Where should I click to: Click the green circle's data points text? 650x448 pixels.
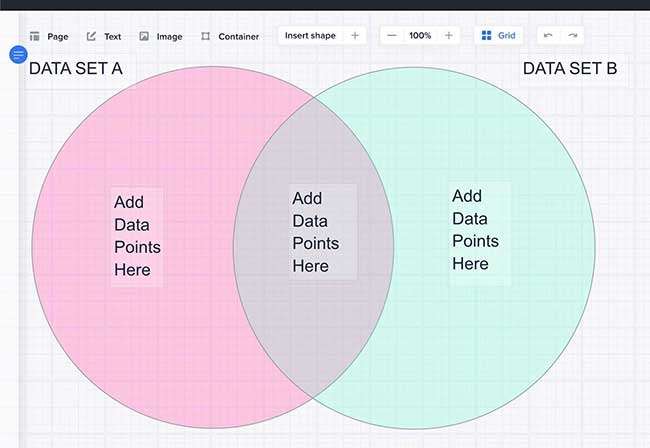point(475,230)
